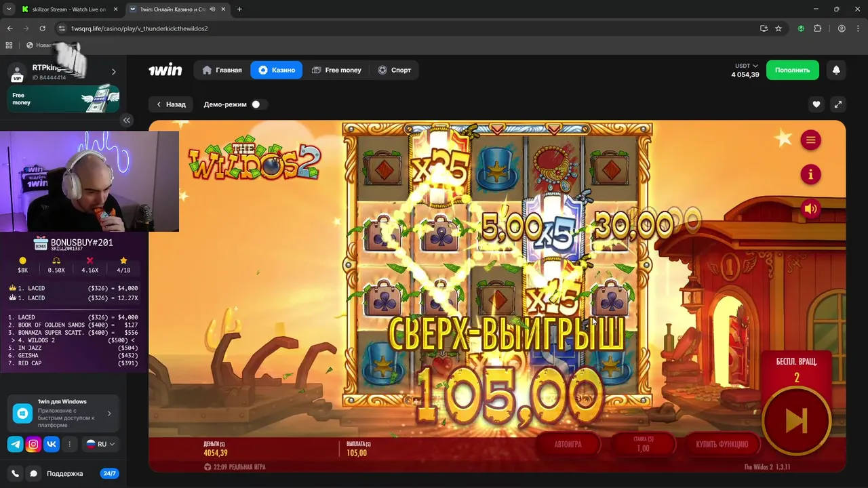Click the 1win logo
Image resolution: width=868 pixels, height=488 pixels.
pos(165,70)
